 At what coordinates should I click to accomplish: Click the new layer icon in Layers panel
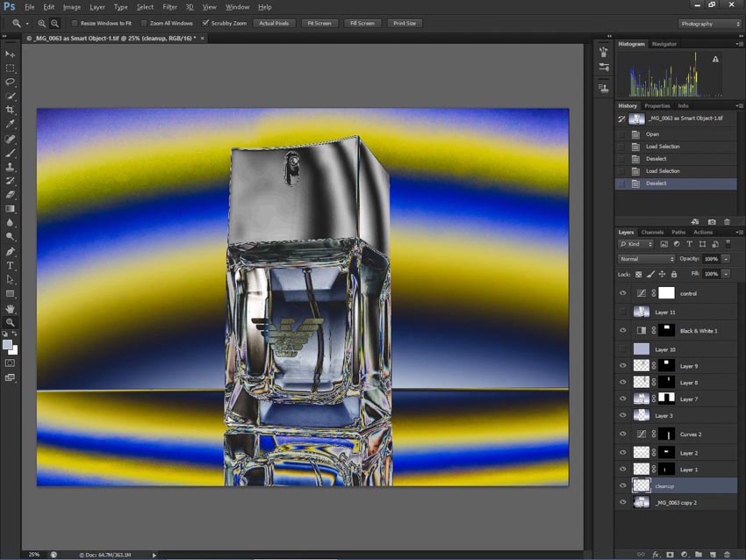click(713, 554)
